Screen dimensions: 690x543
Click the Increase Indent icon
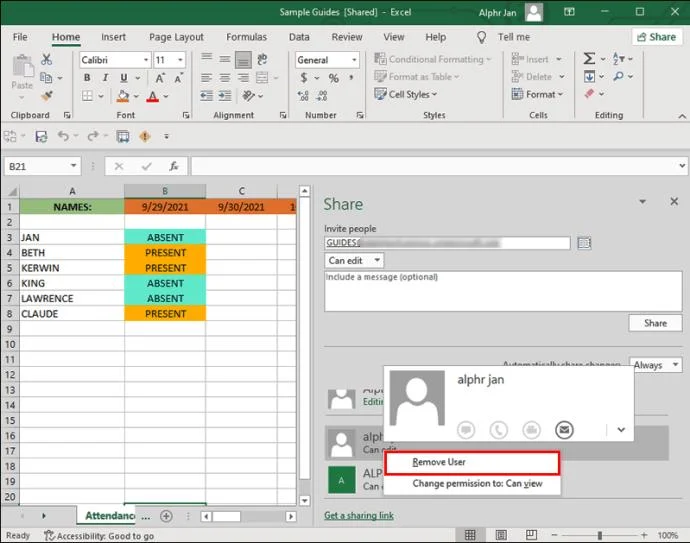point(225,95)
